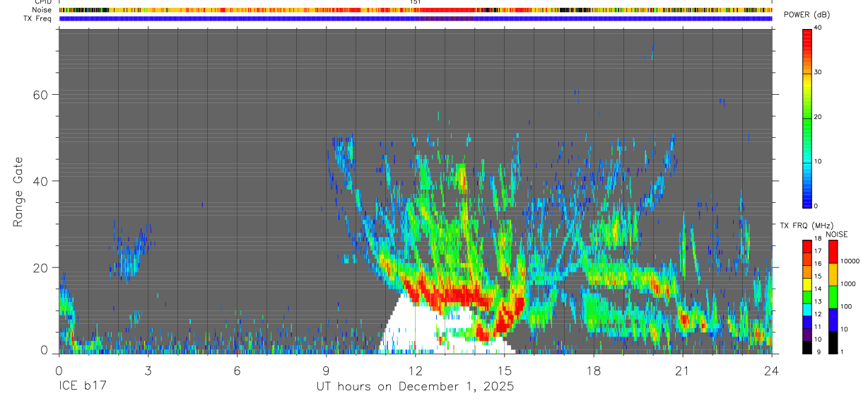
Task: Click the multicolored Noise strip
Action: coord(416,11)
